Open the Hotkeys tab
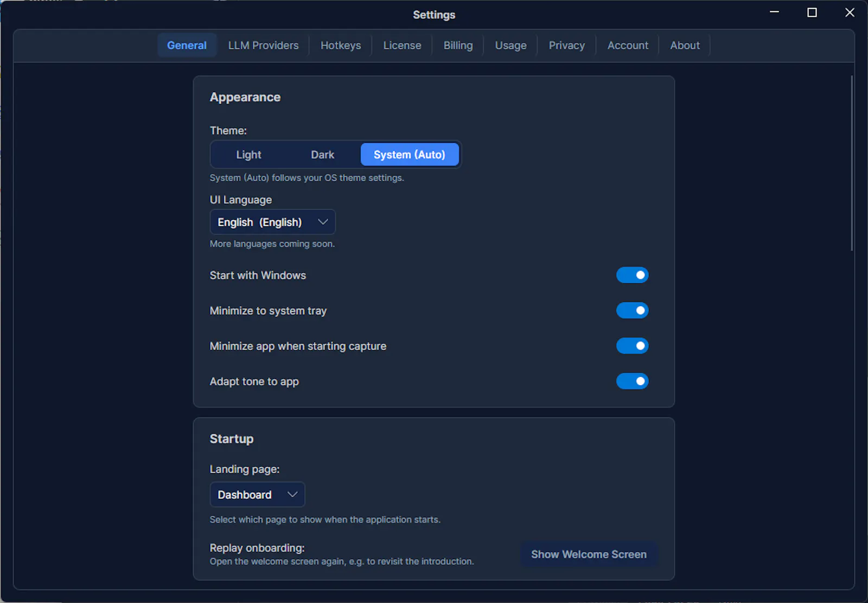Screen dimensions: 868x603 point(341,46)
